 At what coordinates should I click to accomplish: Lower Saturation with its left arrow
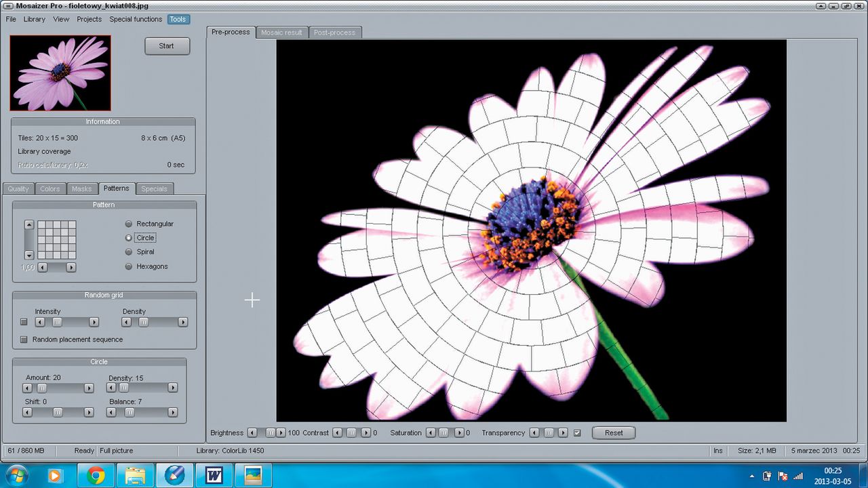click(431, 432)
